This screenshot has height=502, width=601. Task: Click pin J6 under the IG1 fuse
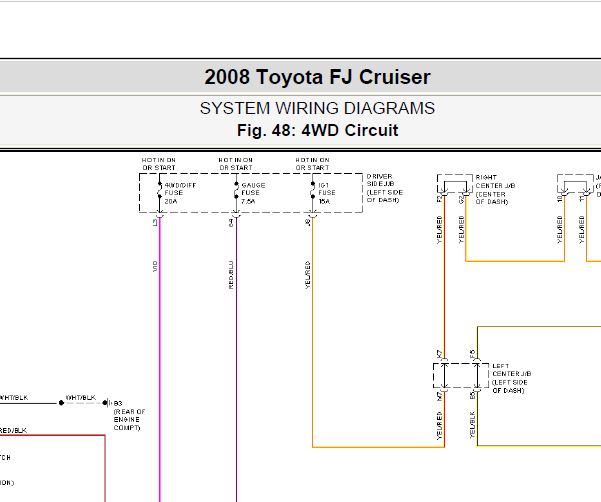(307, 222)
